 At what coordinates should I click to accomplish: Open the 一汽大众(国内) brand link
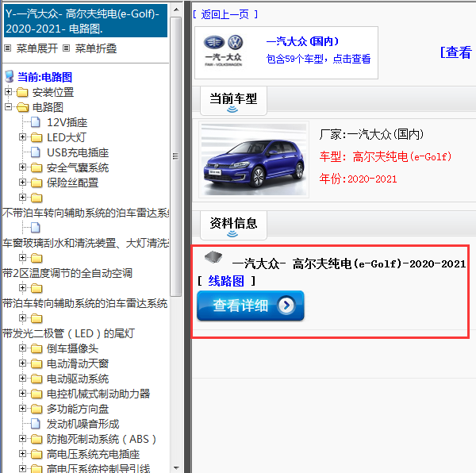pyautogui.click(x=302, y=41)
